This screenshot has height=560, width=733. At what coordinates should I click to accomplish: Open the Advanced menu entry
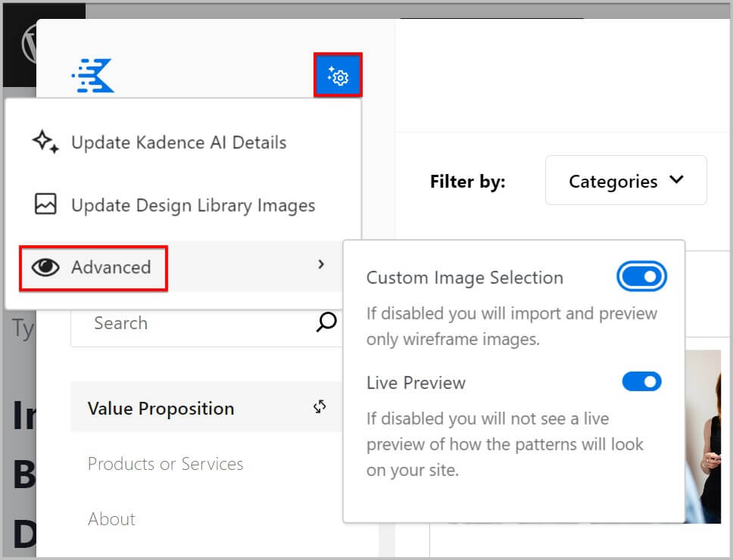(111, 267)
